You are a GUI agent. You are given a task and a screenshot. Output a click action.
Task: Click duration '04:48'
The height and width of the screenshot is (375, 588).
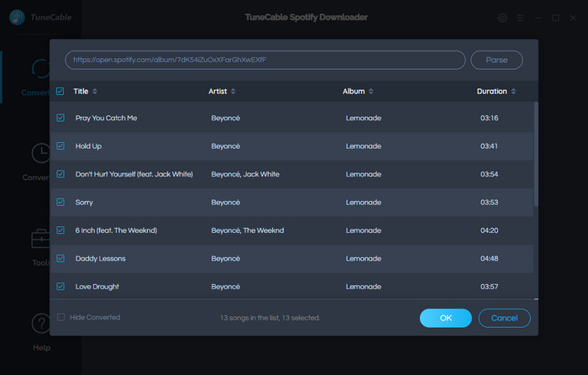(490, 258)
